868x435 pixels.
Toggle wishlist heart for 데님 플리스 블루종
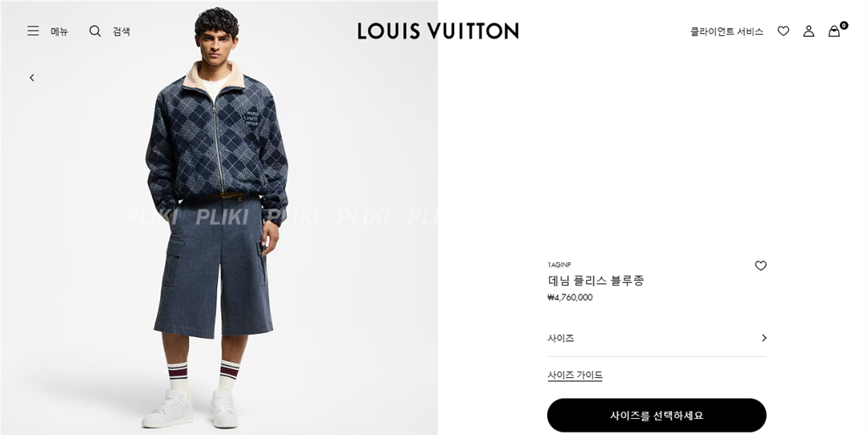coord(760,266)
